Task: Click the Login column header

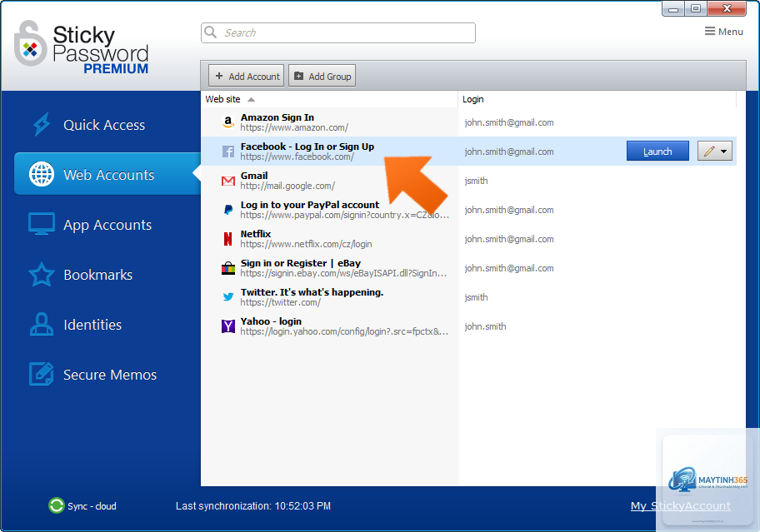Action: (x=597, y=99)
